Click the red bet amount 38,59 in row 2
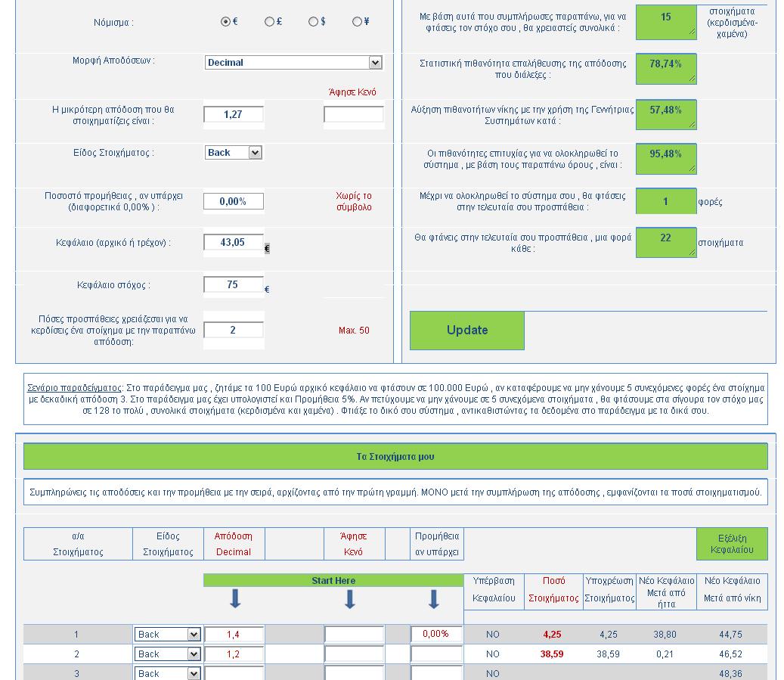The height and width of the screenshot is (680, 784). point(552,654)
